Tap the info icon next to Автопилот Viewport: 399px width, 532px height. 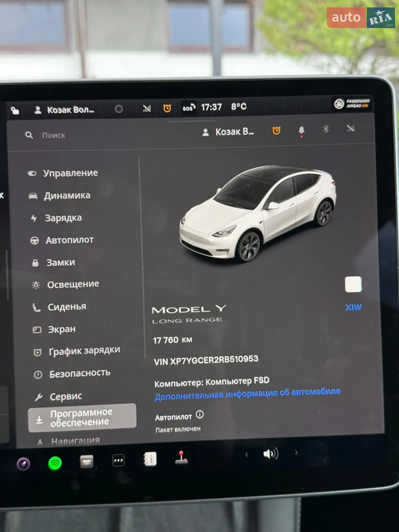(199, 414)
